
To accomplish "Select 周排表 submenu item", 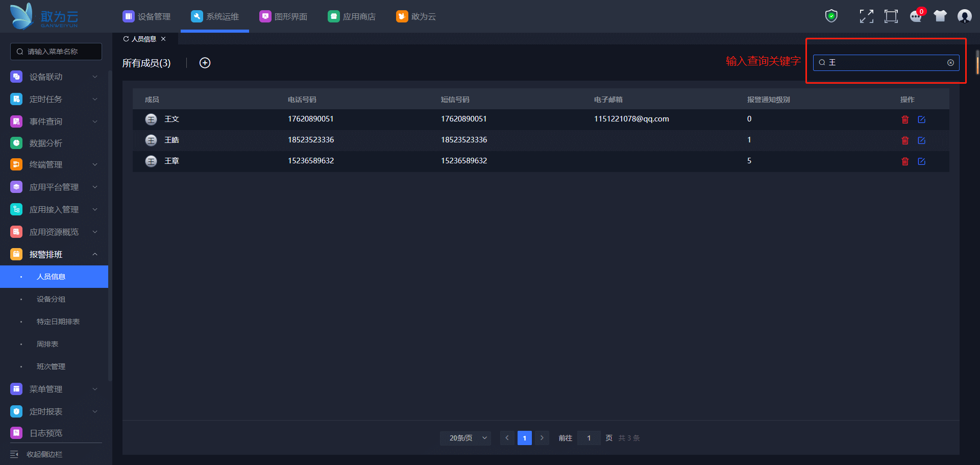I will click(54, 344).
